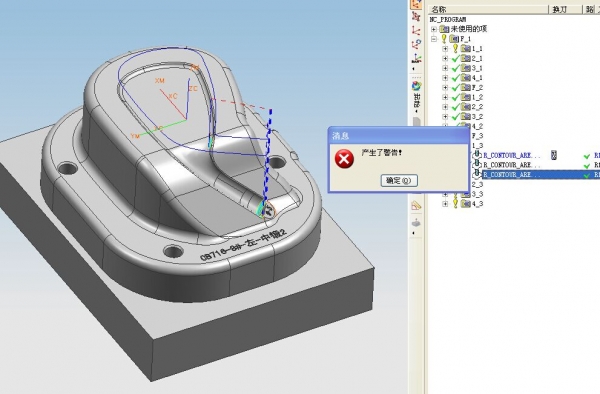Expand the 4_3 program group
Screen dimensions: 600x394
(445, 204)
